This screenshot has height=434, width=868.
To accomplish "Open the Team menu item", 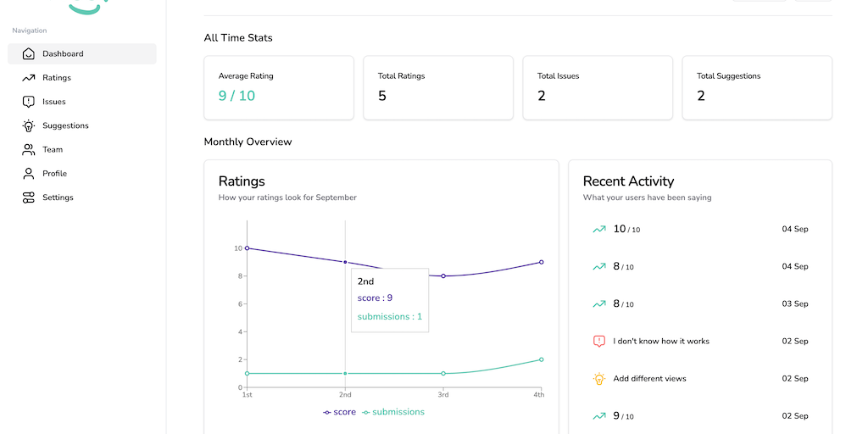I will click(x=53, y=149).
